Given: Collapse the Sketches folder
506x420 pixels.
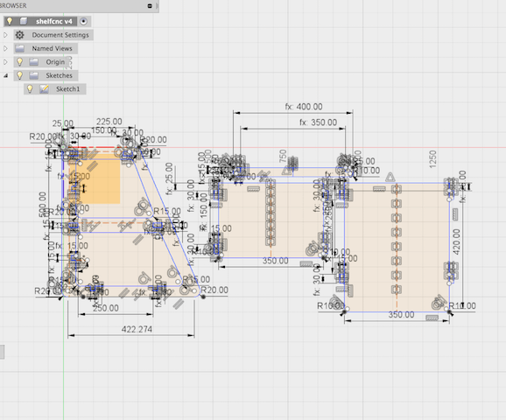Looking at the screenshot, I should click(x=5, y=75).
